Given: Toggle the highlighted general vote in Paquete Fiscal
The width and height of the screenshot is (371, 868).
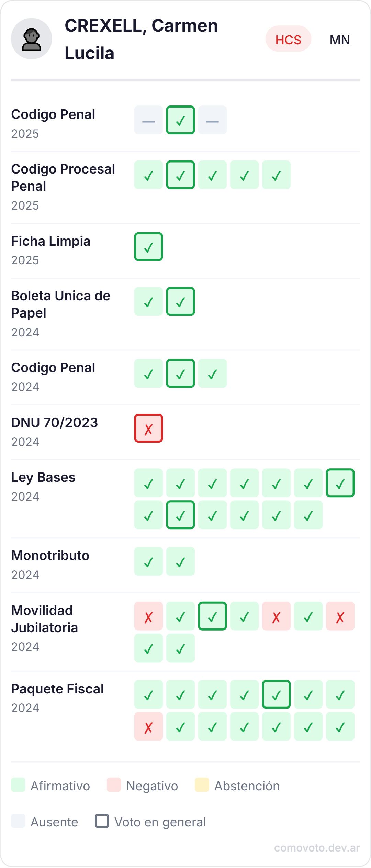Looking at the screenshot, I should point(276,695).
